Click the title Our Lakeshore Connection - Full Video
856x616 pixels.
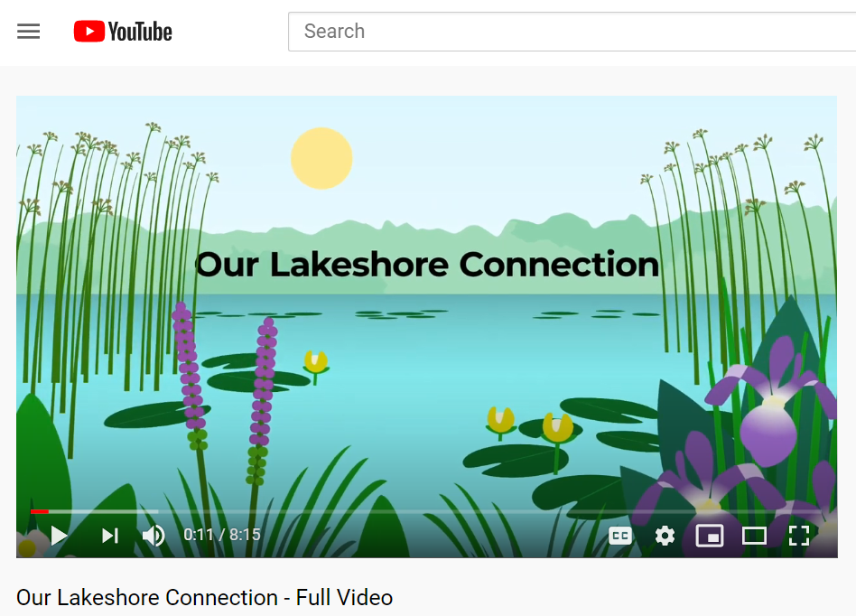tap(205, 597)
